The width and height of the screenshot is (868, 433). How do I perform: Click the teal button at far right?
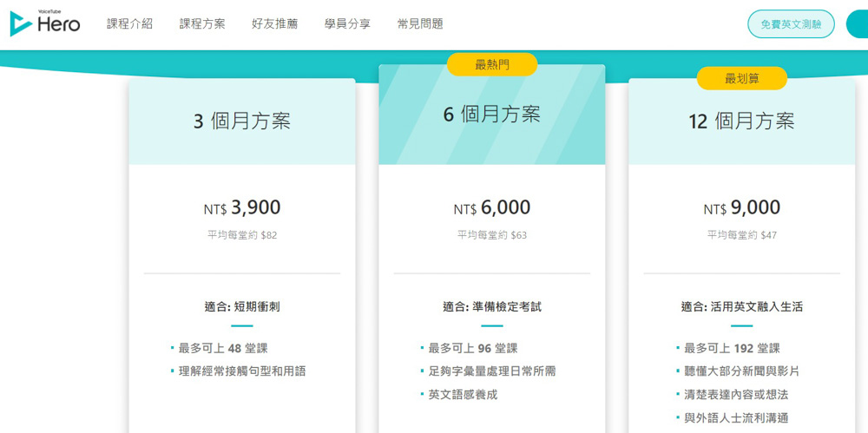point(858,24)
